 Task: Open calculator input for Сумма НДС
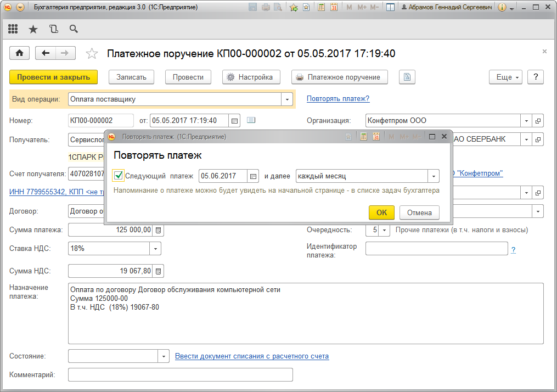point(158,270)
